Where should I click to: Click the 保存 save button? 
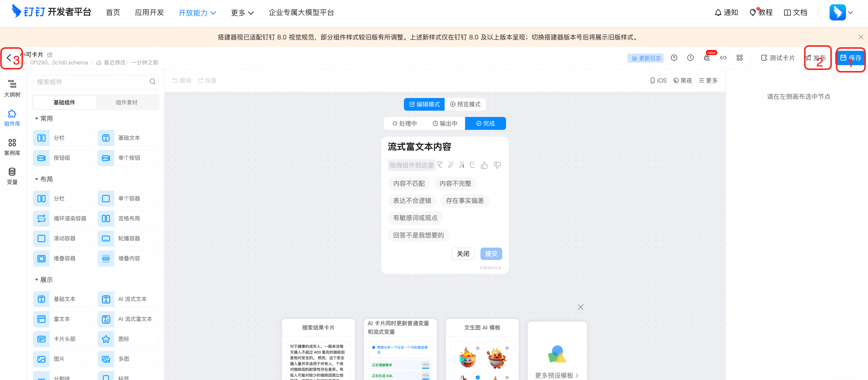coord(850,58)
